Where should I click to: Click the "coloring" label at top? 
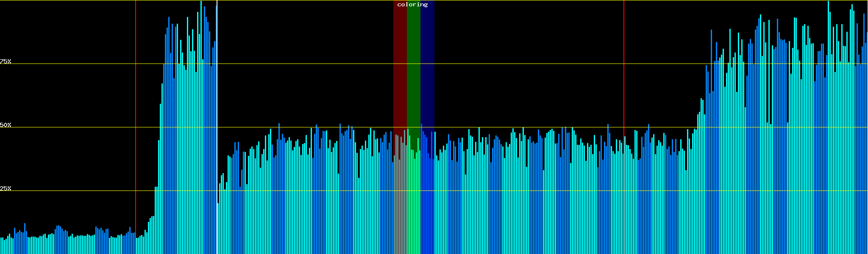412,5
